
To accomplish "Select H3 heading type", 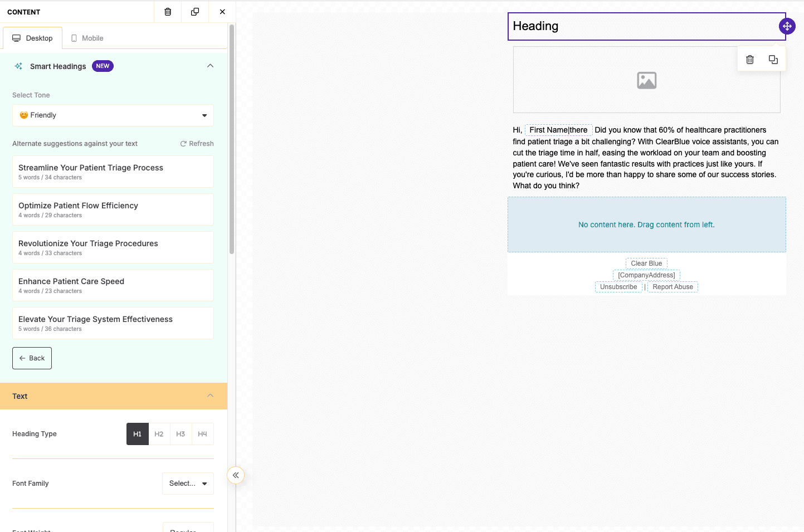I will coord(181,434).
